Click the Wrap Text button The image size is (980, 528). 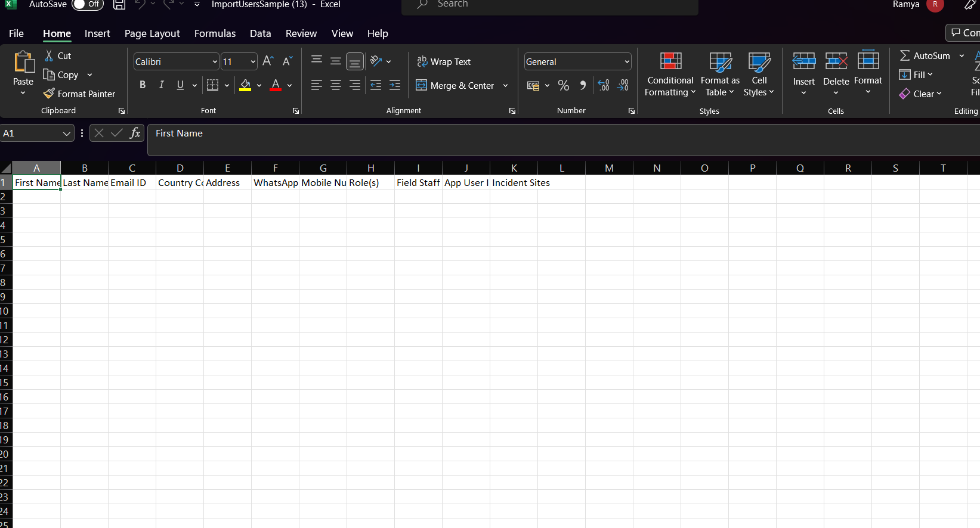(444, 61)
